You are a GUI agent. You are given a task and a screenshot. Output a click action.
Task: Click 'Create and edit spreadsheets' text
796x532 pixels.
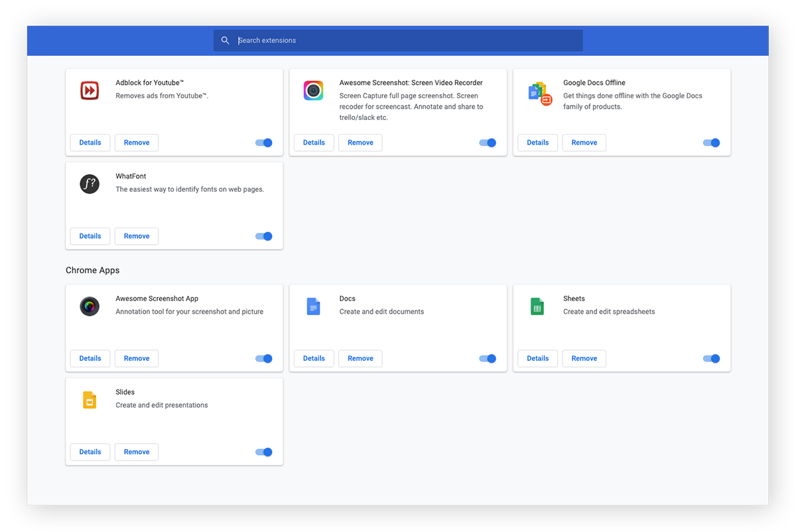point(609,311)
